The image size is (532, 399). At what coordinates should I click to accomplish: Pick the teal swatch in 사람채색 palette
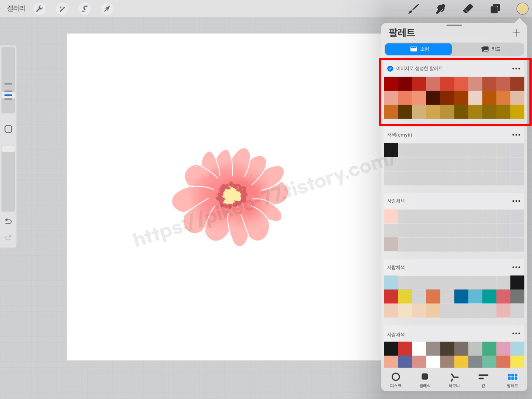click(x=489, y=297)
